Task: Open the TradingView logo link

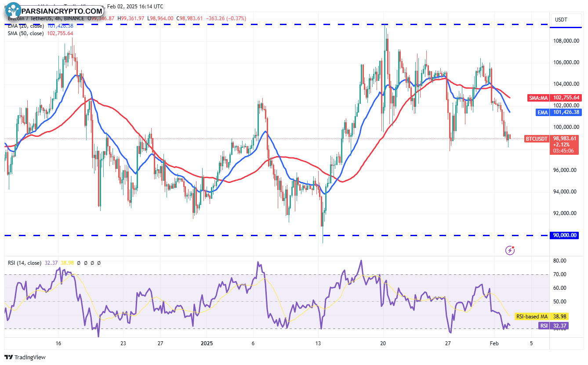Action: coord(25,357)
